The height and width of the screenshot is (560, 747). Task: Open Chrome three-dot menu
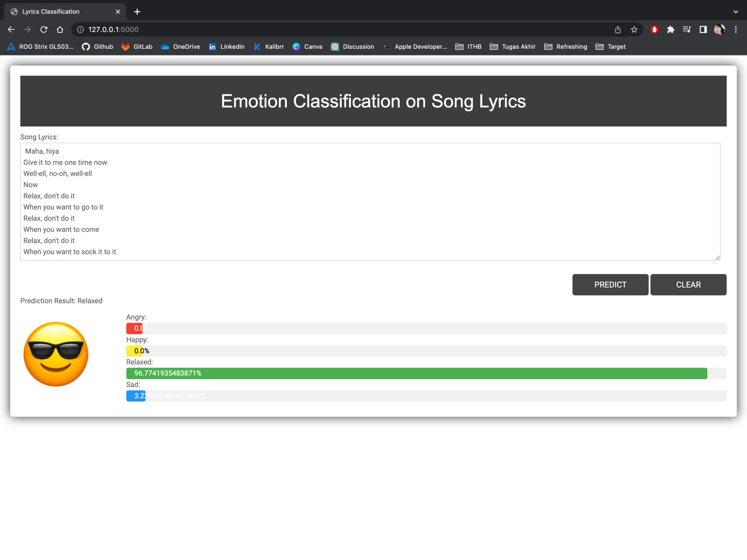736,30
